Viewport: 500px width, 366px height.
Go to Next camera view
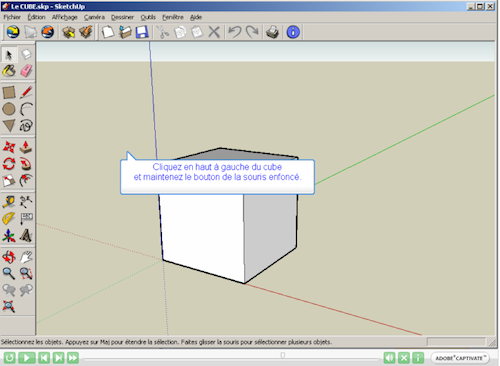click(x=26, y=290)
